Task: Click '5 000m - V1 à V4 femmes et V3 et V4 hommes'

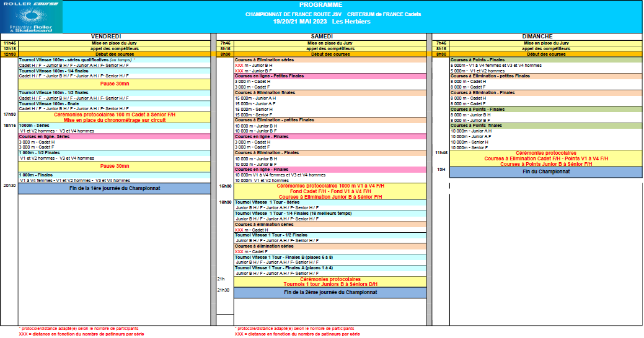Action: 496,65
